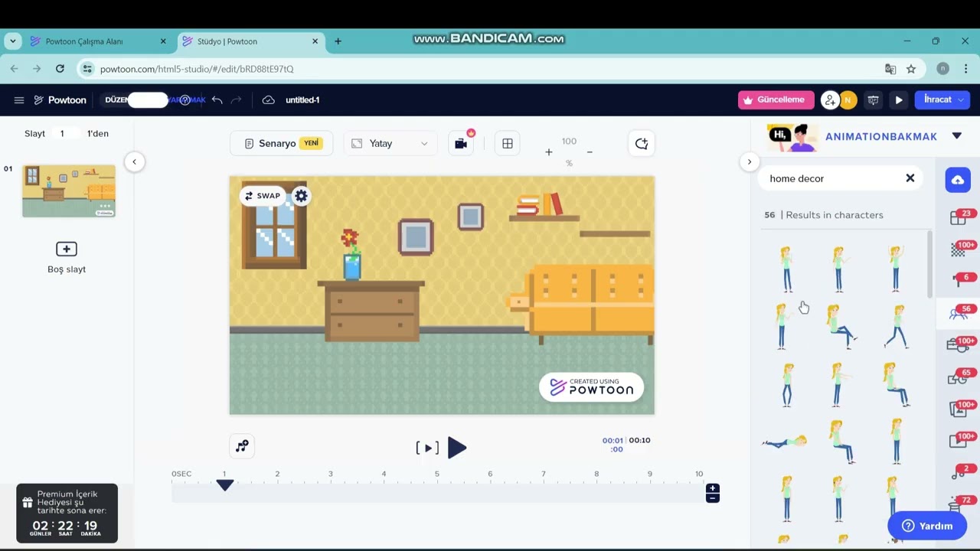The height and width of the screenshot is (551, 980).
Task: Open the Yatay aspect ratio dropdown
Action: click(390, 143)
